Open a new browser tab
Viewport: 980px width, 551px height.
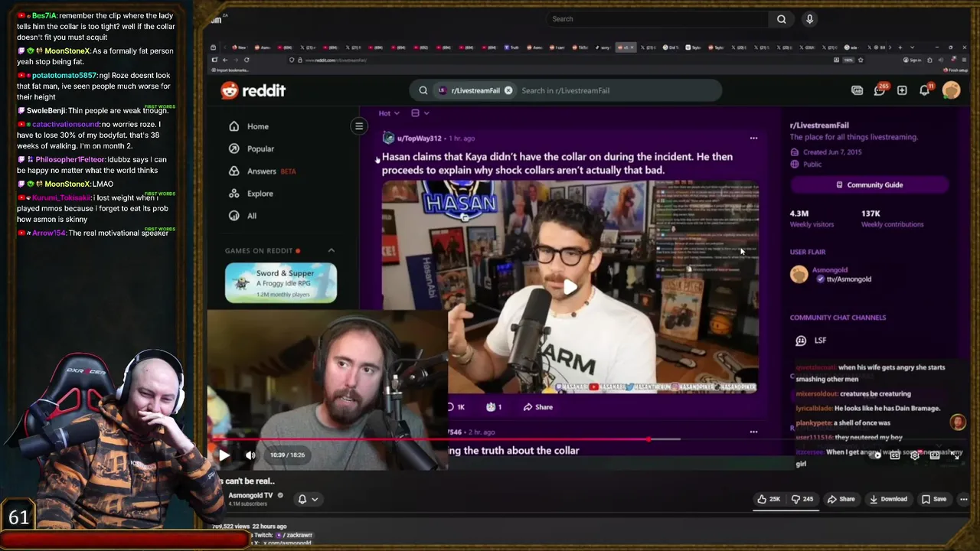pyautogui.click(x=899, y=47)
